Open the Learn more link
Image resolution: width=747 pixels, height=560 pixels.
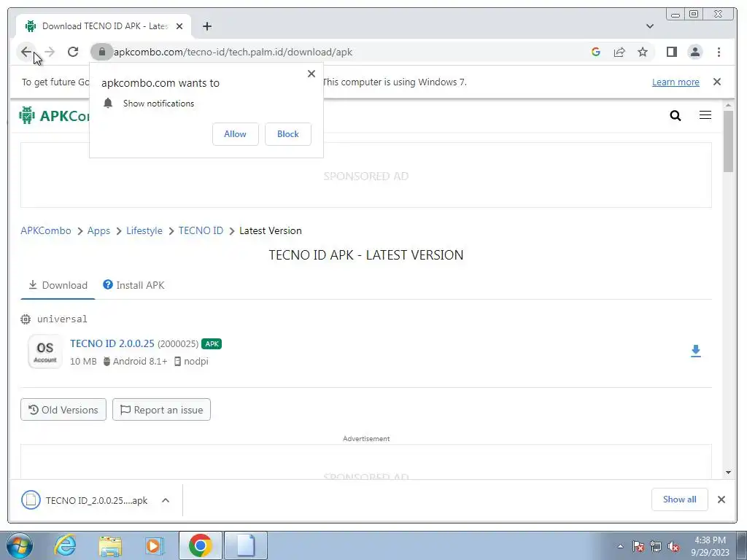coord(676,82)
